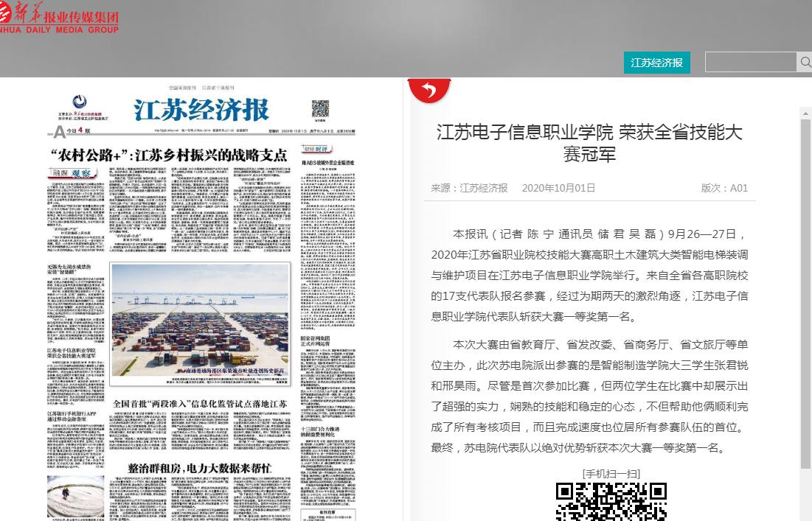Click the paragraph beginning 本报讯（记者 陈宁
812x521 pixels.
tap(589, 276)
